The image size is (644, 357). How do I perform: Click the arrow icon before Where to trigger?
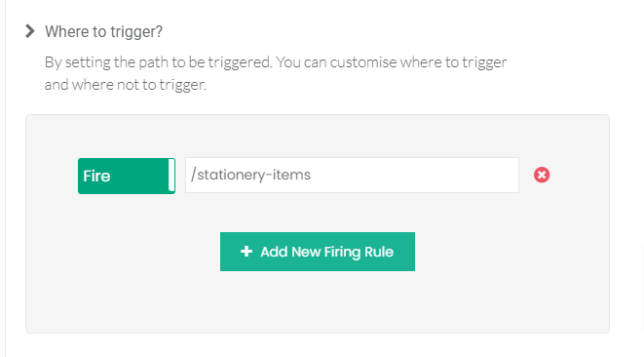tap(29, 31)
